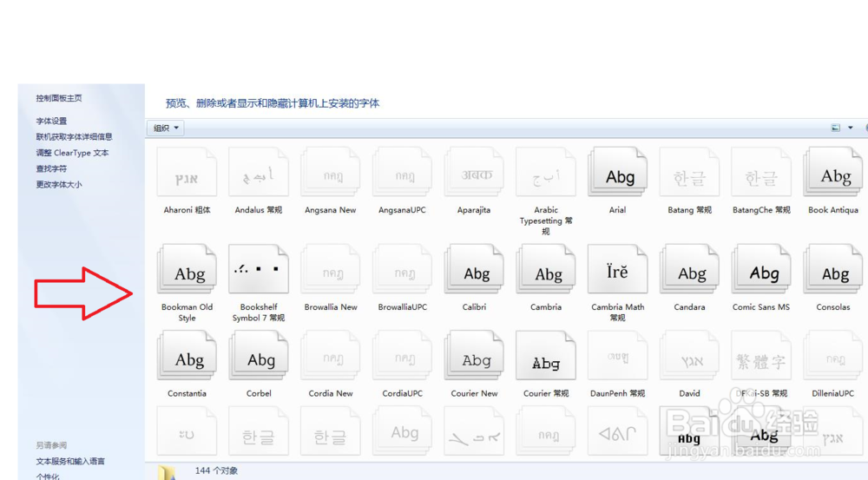Screen dimensions: 868x480
Task: Open the 组织 dropdown menu
Action: 166,128
